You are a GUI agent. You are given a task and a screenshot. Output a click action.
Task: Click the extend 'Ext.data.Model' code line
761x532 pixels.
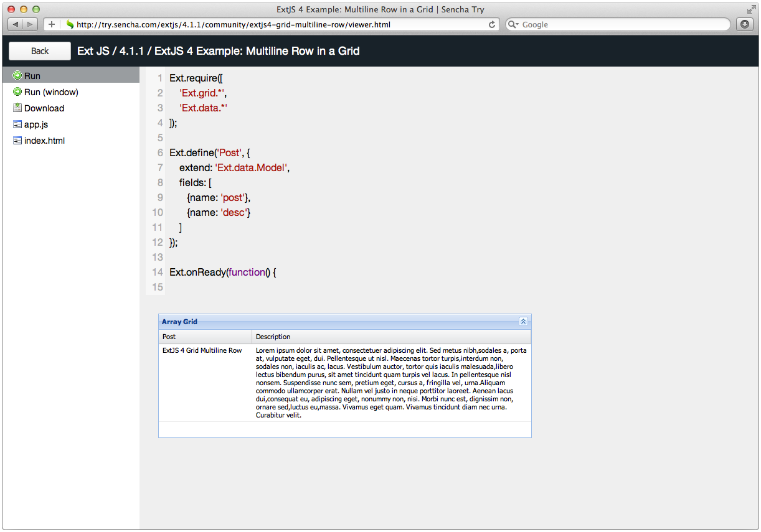pyautogui.click(x=235, y=168)
